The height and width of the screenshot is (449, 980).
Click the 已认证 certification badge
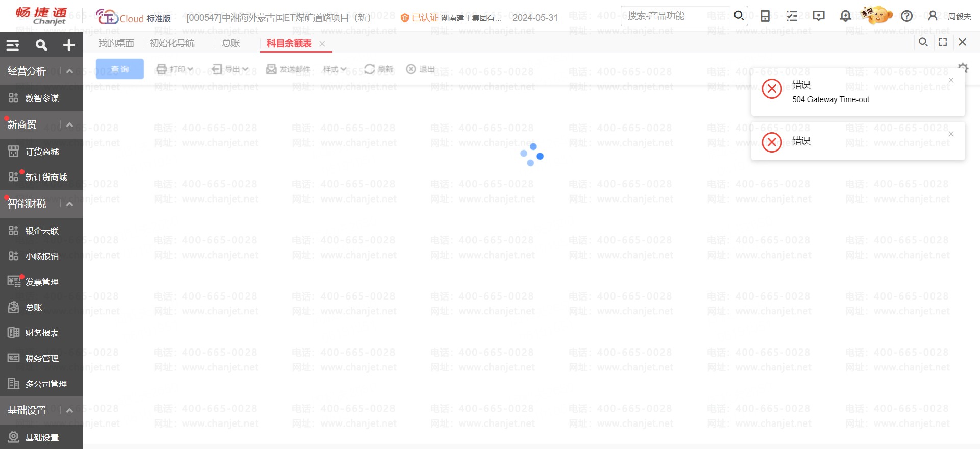click(420, 18)
